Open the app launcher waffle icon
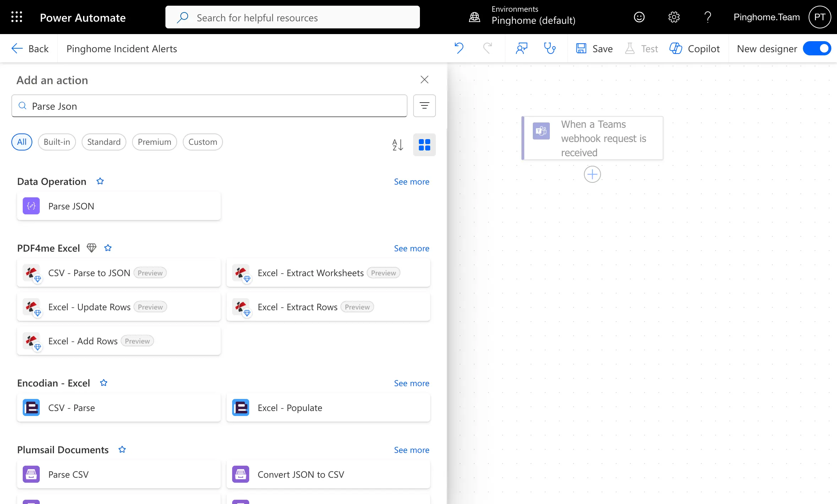 pos(17,17)
